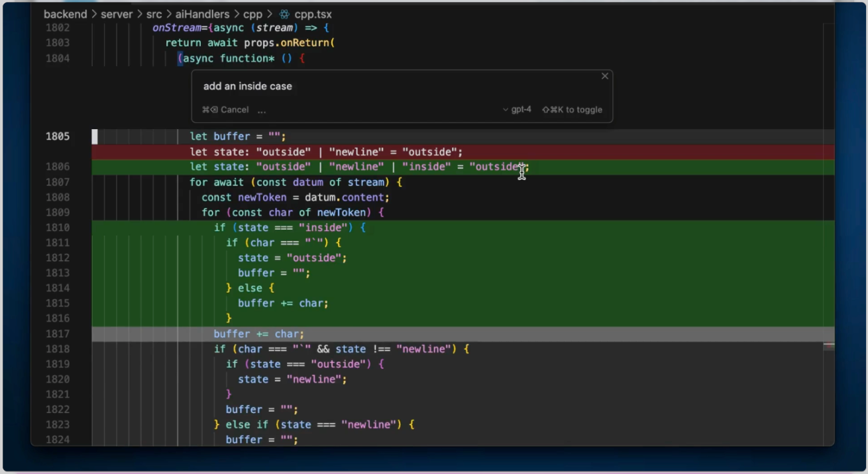Click the highlighted 'buffer += char;' line 1817
The image size is (868, 474).
click(x=462, y=334)
